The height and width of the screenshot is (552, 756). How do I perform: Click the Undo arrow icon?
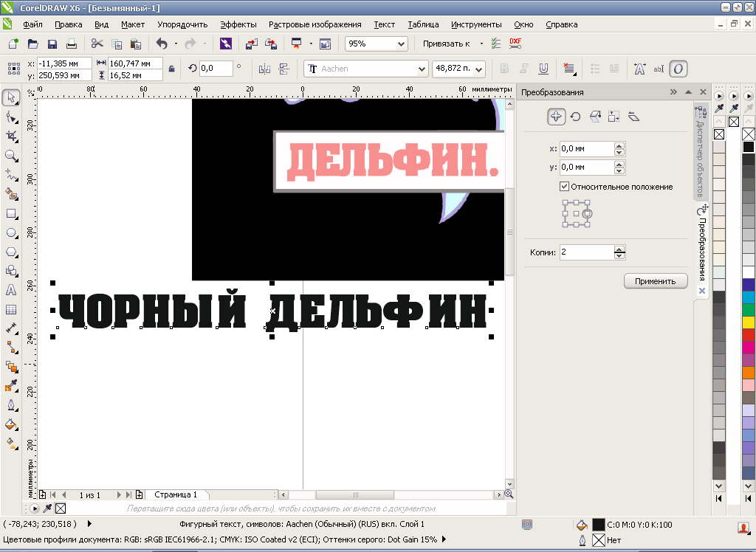point(162,44)
